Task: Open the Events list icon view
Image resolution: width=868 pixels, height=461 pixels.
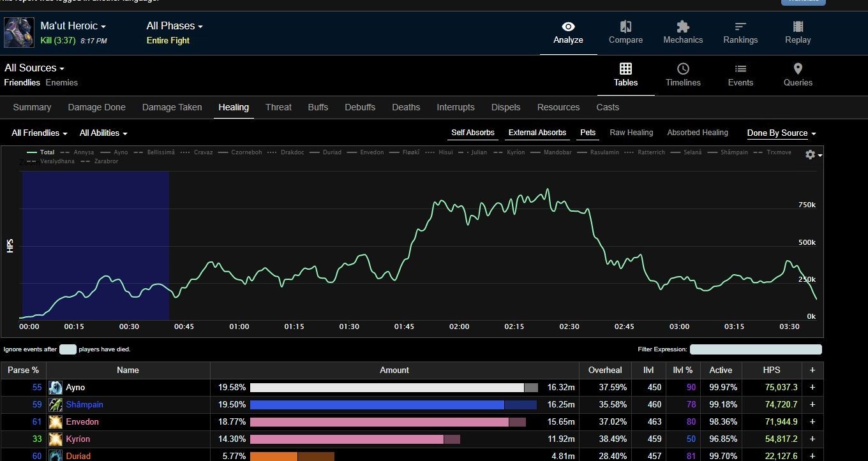Action: pyautogui.click(x=740, y=69)
